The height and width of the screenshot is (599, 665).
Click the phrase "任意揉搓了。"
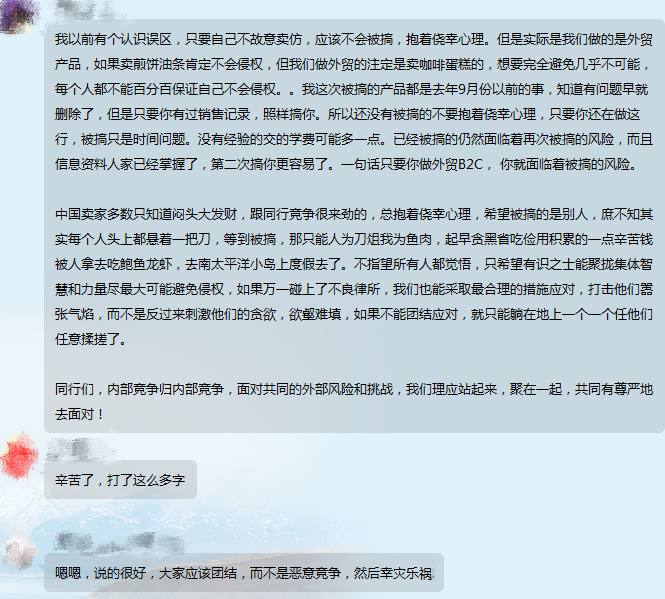click(90, 339)
